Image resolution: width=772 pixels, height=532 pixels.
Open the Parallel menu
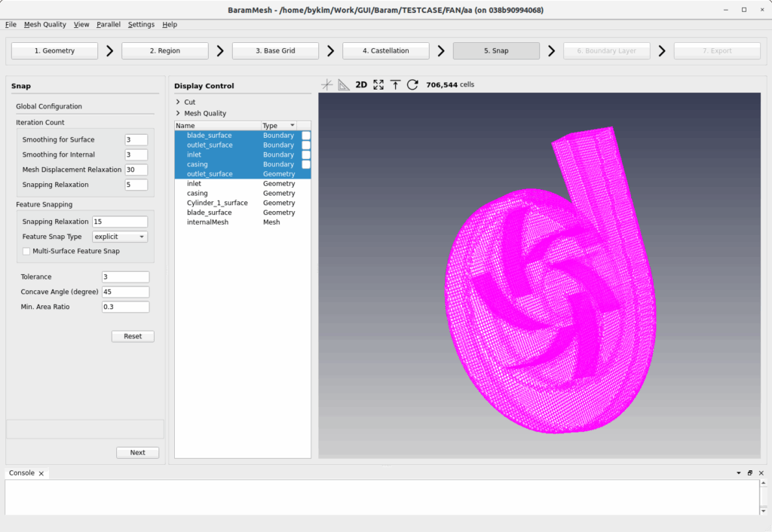109,24
